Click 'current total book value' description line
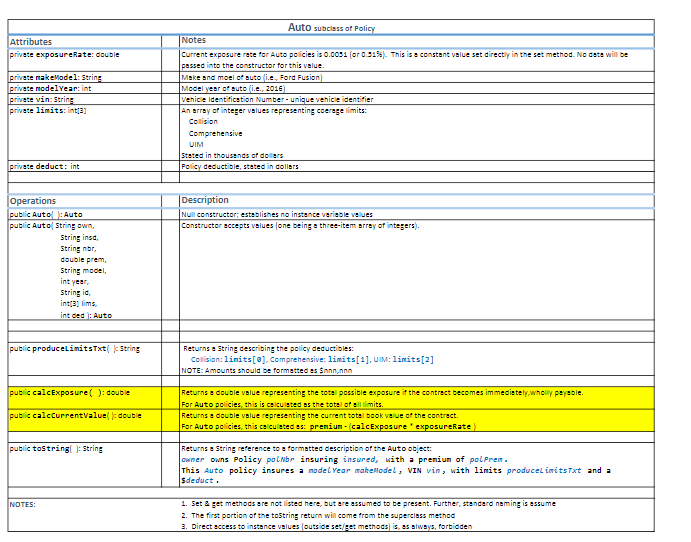Screen dimensions: 691x542 click(319, 415)
